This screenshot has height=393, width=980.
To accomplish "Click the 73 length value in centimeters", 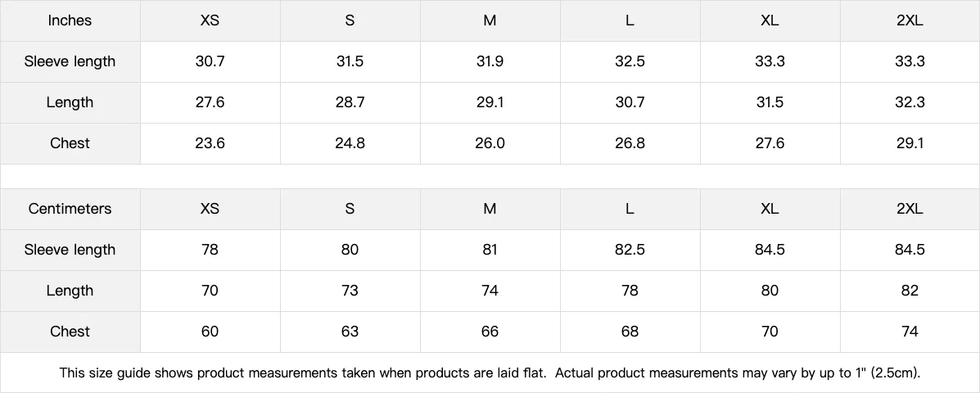I will [350, 291].
